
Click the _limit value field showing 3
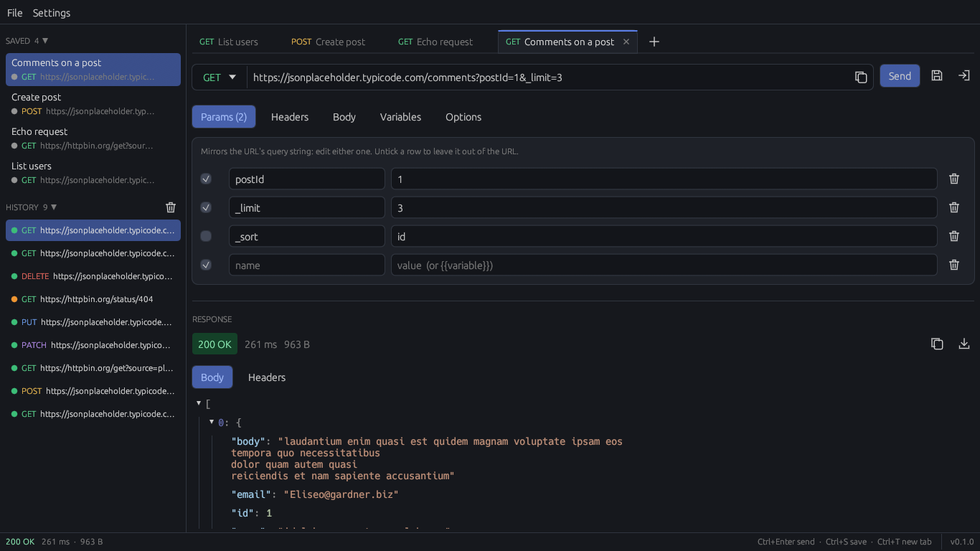click(664, 207)
